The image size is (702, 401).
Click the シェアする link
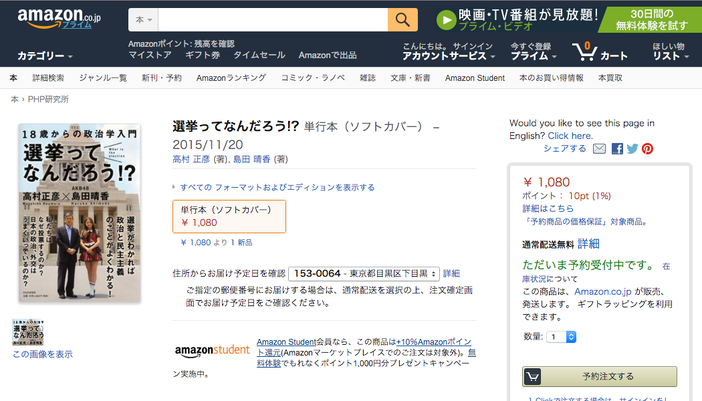[565, 149]
